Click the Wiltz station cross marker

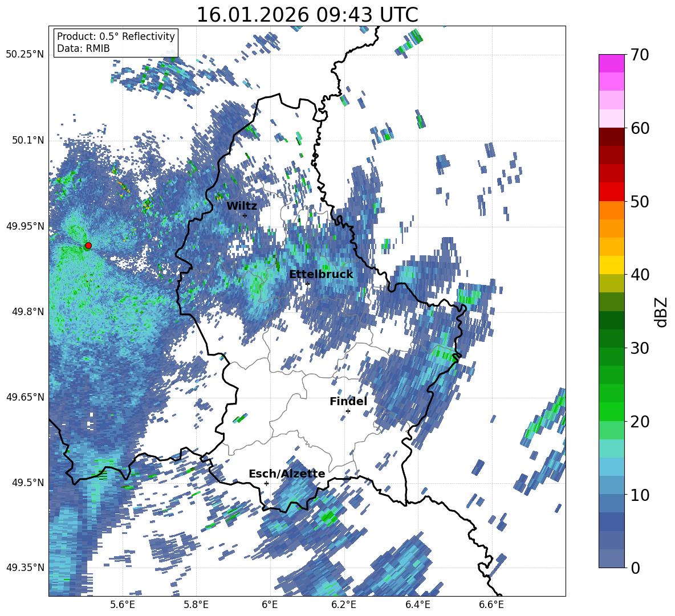coord(245,215)
